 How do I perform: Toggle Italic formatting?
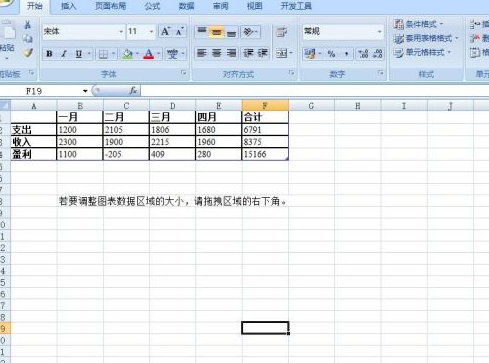[x=64, y=54]
